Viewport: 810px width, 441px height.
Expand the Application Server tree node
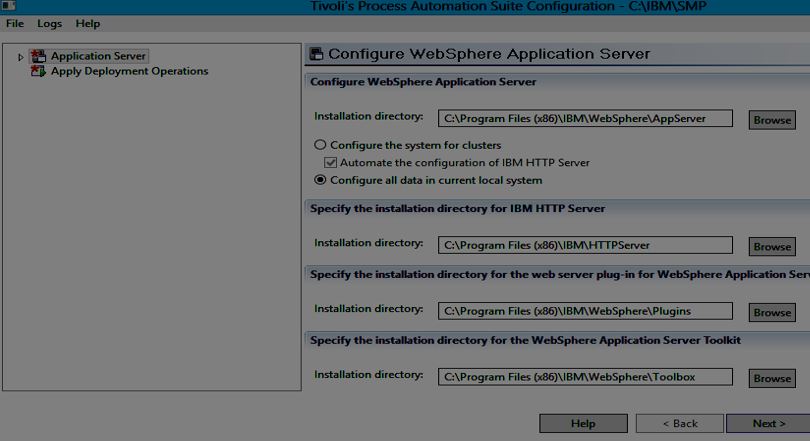click(21, 57)
